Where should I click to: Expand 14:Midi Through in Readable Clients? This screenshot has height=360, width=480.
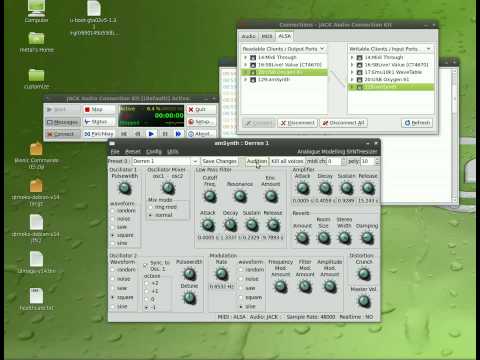pyautogui.click(x=246, y=57)
